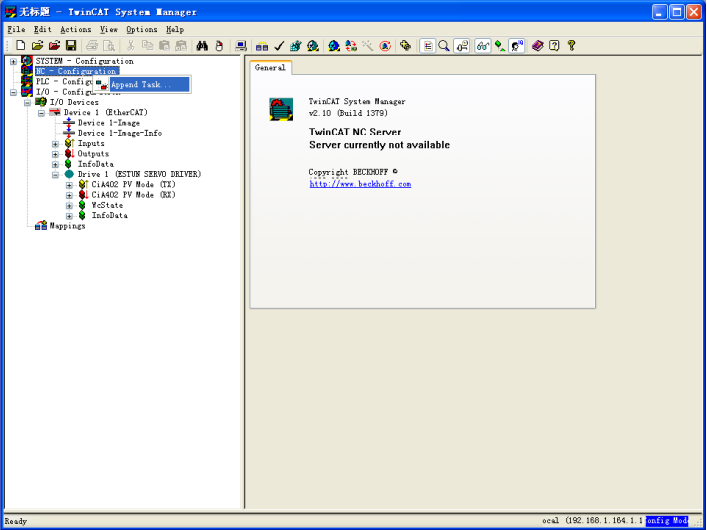Open the File menu
The width and height of the screenshot is (707, 530).
tap(16, 29)
